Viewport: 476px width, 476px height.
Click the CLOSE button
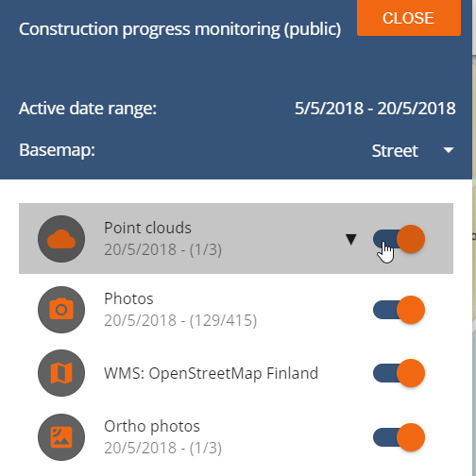(409, 18)
